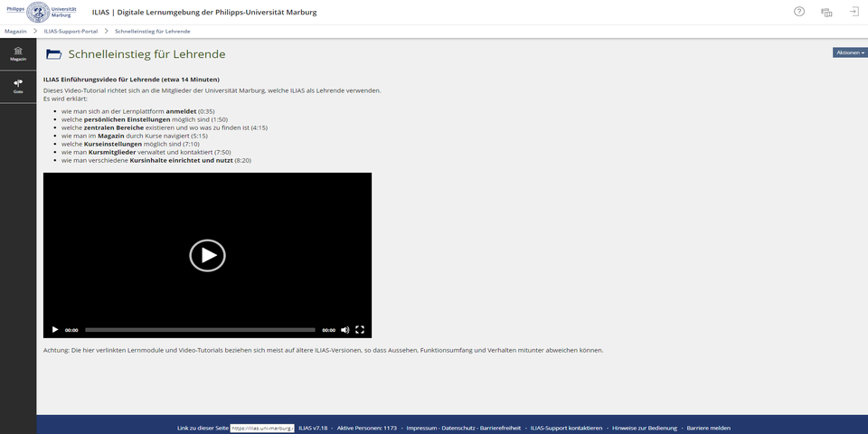Mute the video with speaker icon
The height and width of the screenshot is (434, 868).
coord(344,329)
